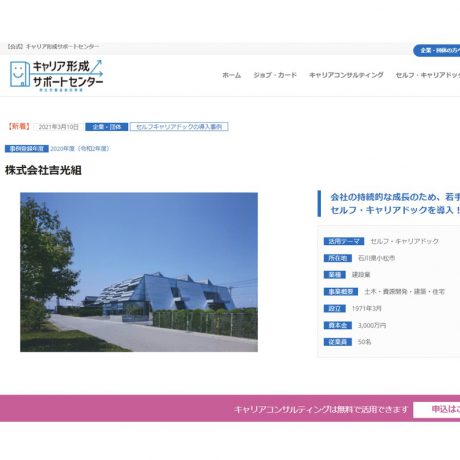Click the 【公式】キャリア形成サポートセンター header text
Viewport: 460px width, 460px height.
(x=53, y=47)
